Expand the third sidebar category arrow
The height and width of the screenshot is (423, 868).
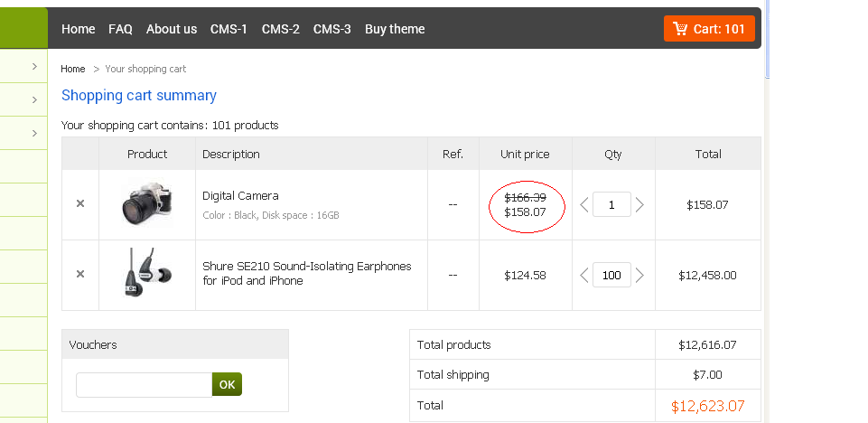[x=33, y=133]
